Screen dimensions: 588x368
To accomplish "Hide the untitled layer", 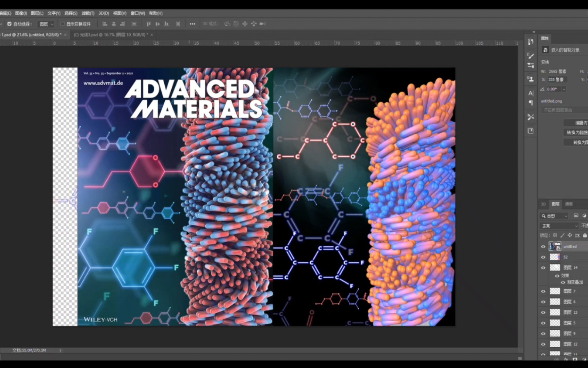I will point(543,247).
